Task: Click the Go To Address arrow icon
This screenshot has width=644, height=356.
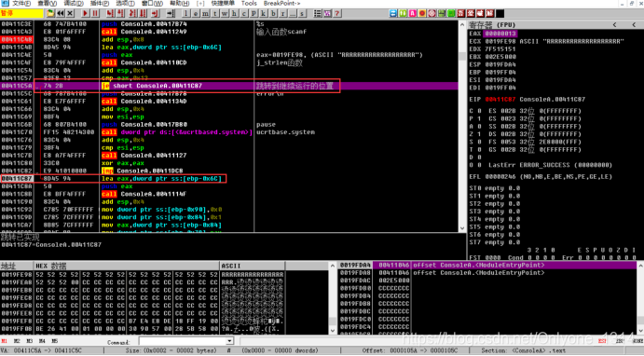Action: (170, 14)
